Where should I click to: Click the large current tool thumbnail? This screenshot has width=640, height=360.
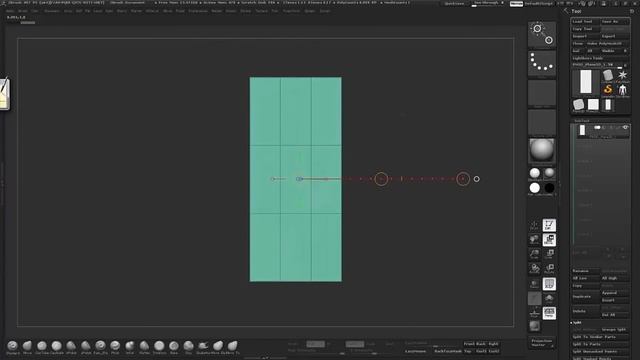586,82
